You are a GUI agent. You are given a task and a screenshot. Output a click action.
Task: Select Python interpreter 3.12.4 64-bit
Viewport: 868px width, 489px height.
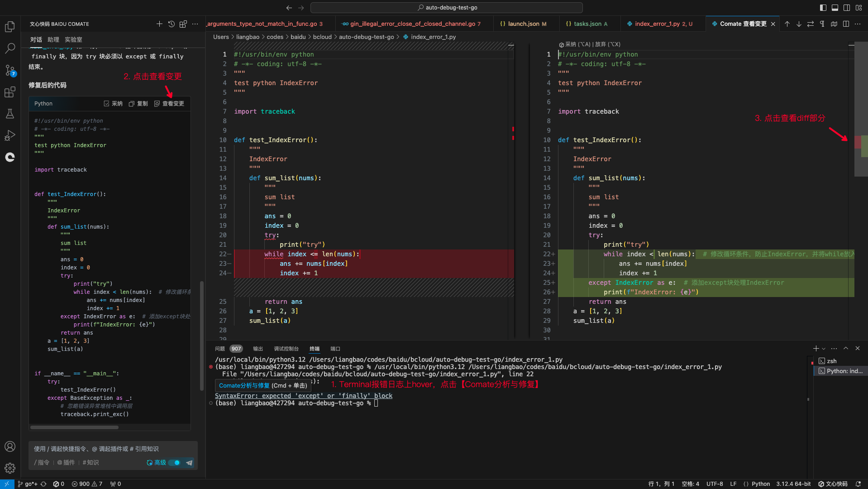pos(793,484)
